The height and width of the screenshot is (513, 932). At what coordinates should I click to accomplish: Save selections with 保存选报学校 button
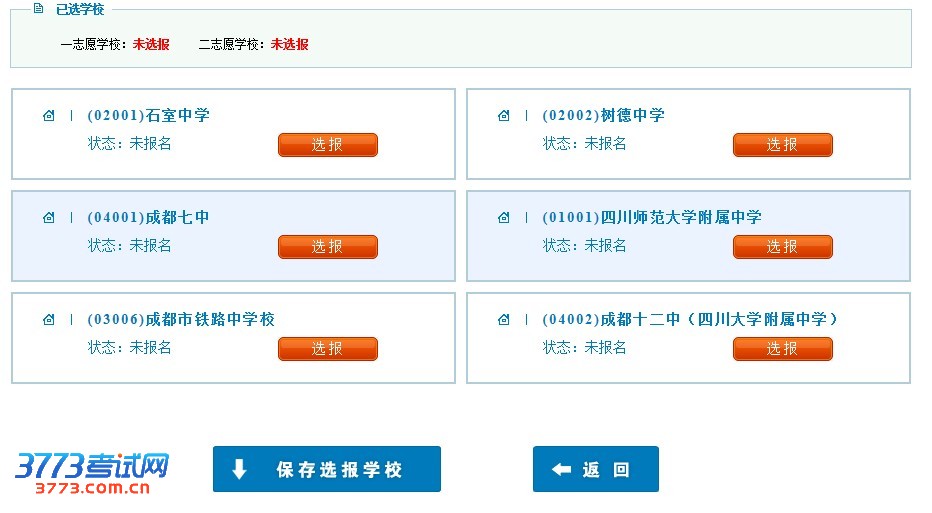[326, 469]
